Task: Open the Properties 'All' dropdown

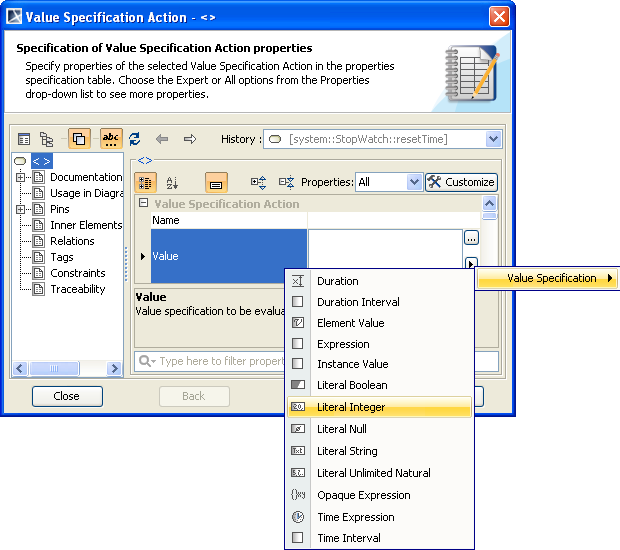Action: [x=414, y=182]
